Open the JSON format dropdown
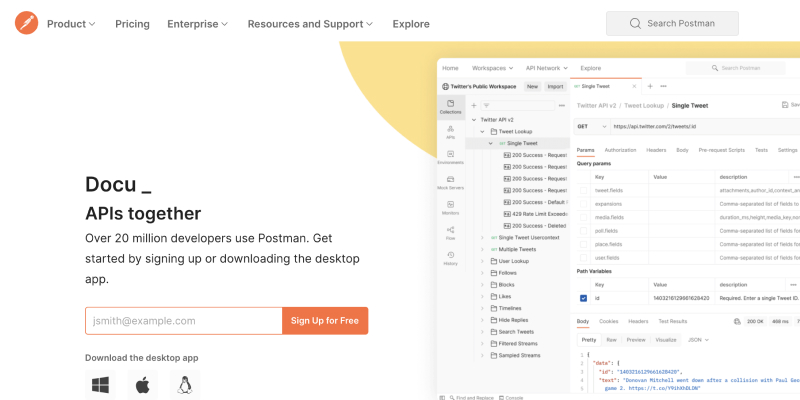The width and height of the screenshot is (800, 400). click(x=698, y=340)
